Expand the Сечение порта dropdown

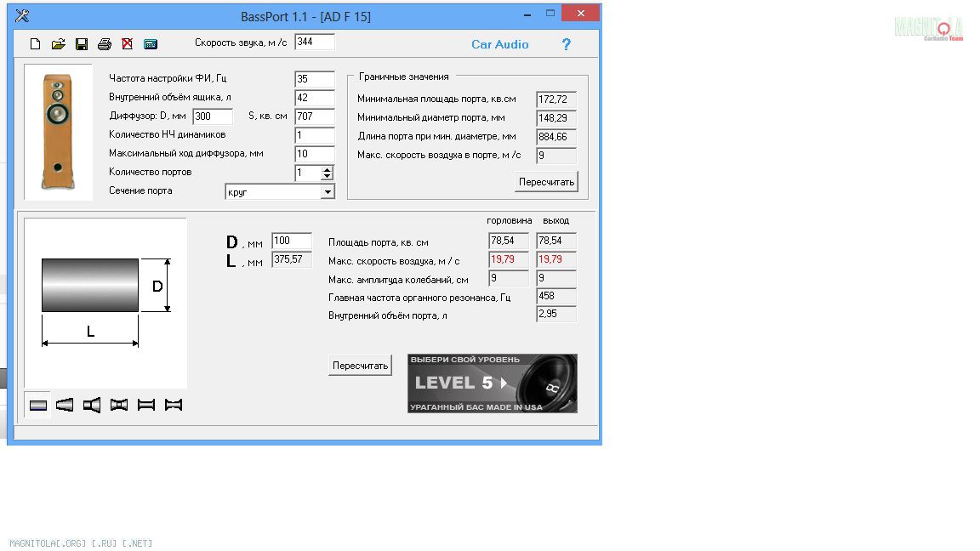coord(328,192)
